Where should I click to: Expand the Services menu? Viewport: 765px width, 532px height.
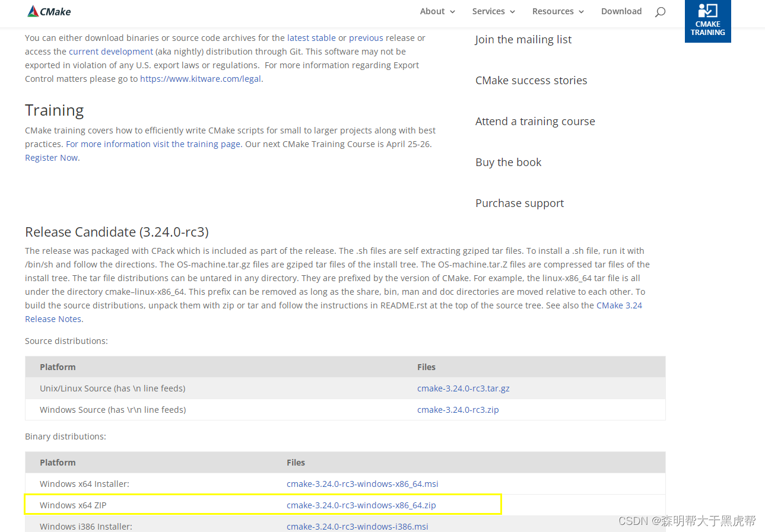click(494, 11)
